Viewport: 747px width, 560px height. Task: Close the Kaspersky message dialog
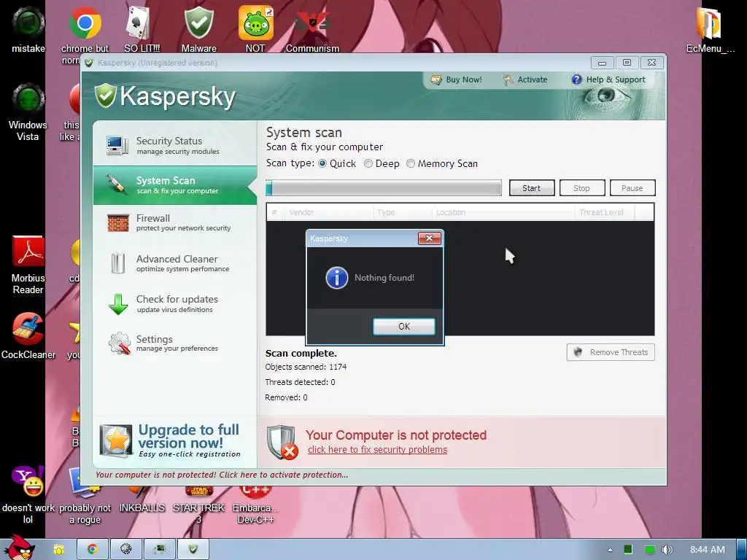pyautogui.click(x=429, y=238)
